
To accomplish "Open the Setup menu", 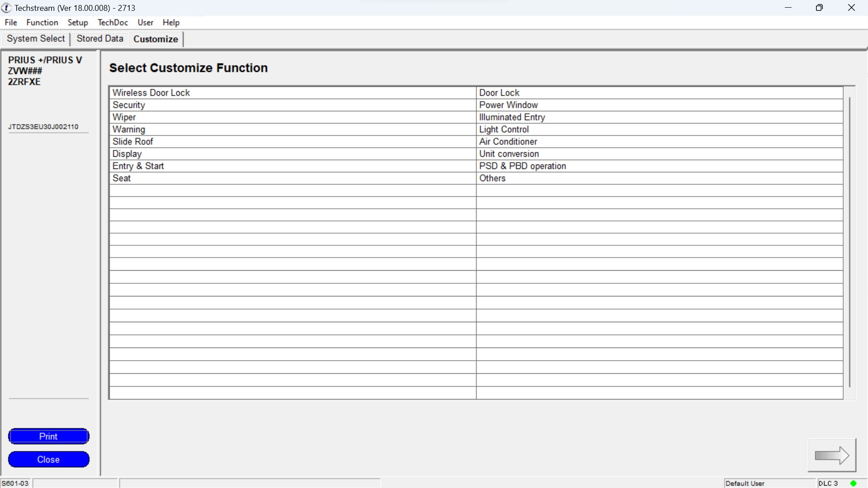I will [77, 23].
